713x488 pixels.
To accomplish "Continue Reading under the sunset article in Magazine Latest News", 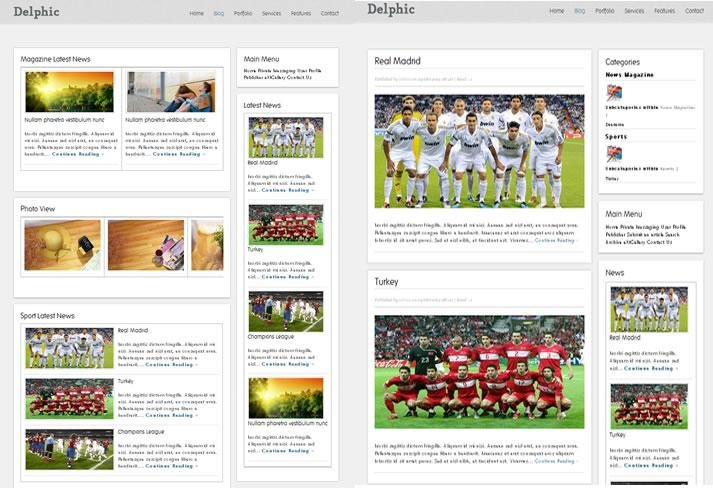I will coord(78,154).
